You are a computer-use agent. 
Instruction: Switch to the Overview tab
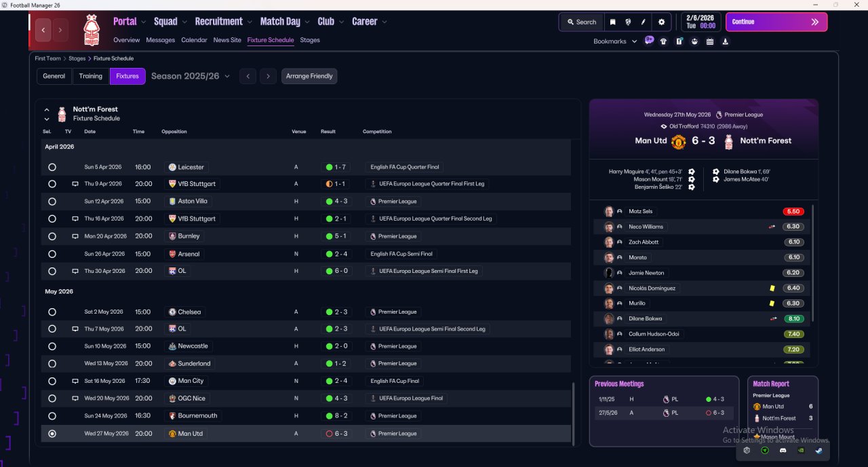coord(127,40)
